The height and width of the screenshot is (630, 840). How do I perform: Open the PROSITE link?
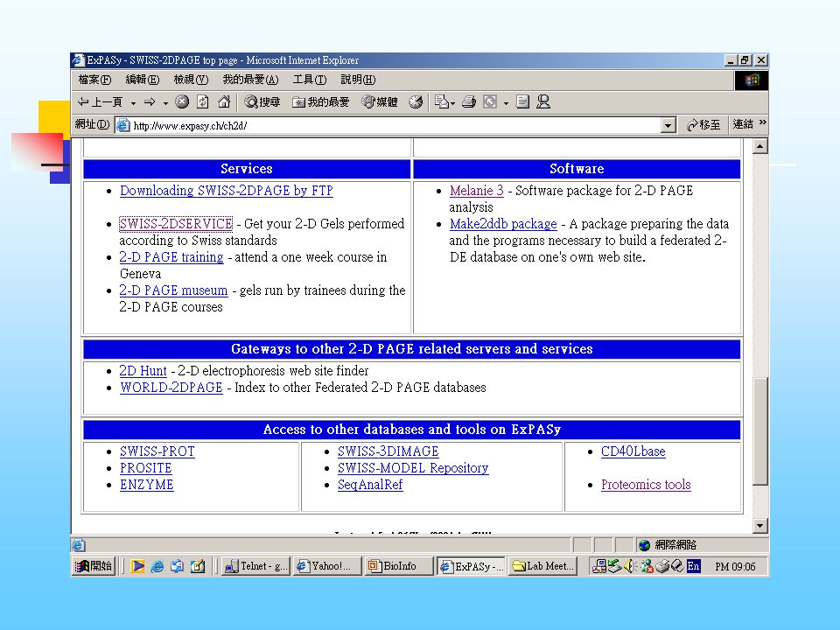pos(146,468)
